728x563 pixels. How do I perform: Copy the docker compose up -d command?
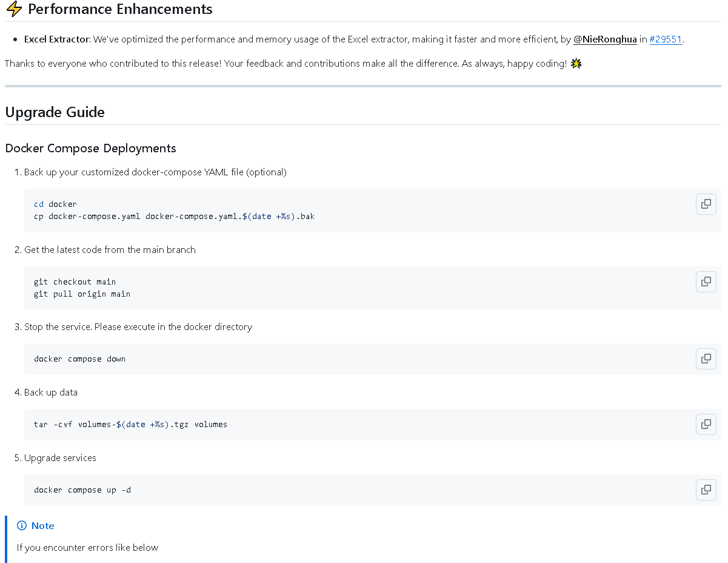[706, 490]
